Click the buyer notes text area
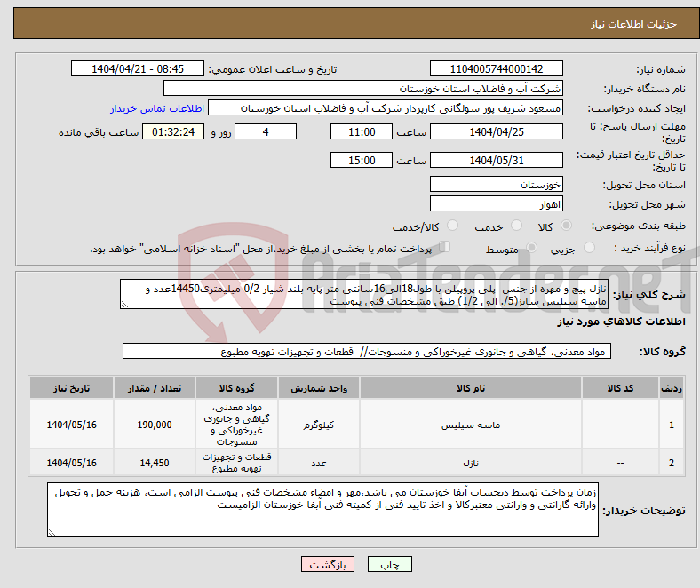Viewport: 700px width, 588px height. click(x=322, y=510)
